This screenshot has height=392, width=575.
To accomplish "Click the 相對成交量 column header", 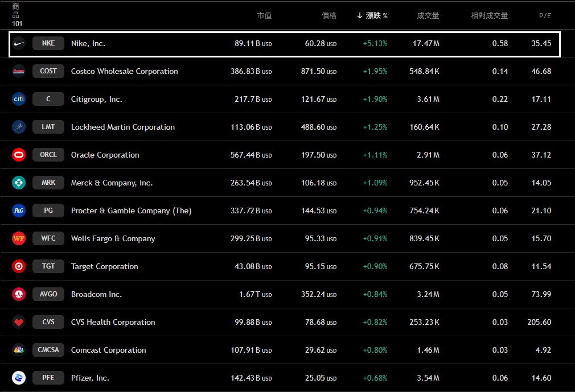I will tap(489, 15).
